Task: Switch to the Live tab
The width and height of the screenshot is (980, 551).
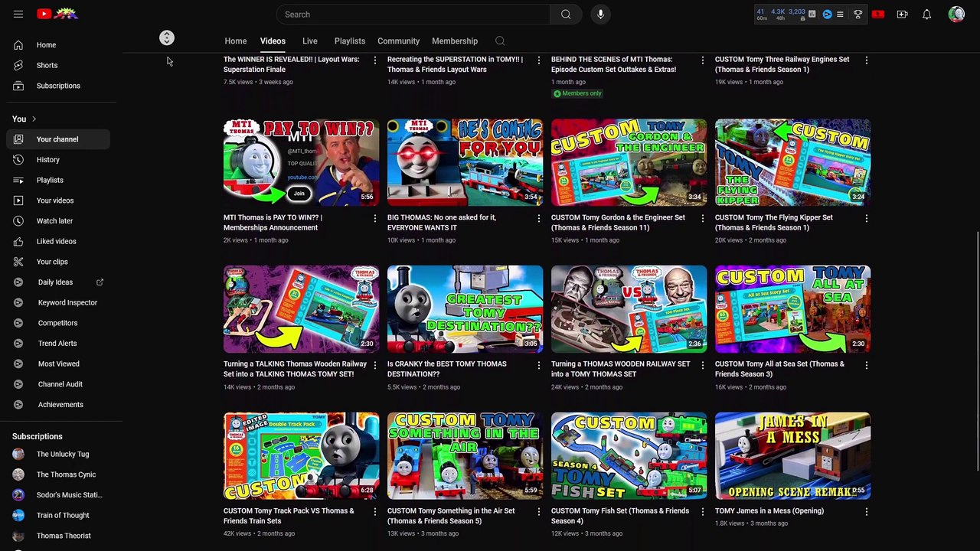Action: point(310,41)
